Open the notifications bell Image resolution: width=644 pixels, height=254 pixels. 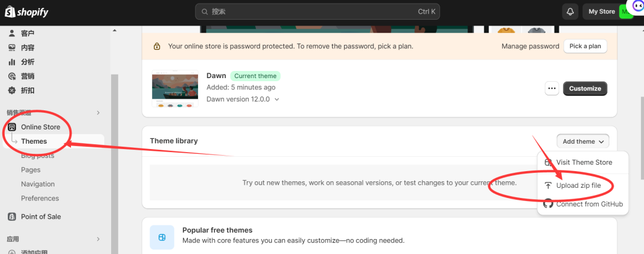click(x=570, y=12)
